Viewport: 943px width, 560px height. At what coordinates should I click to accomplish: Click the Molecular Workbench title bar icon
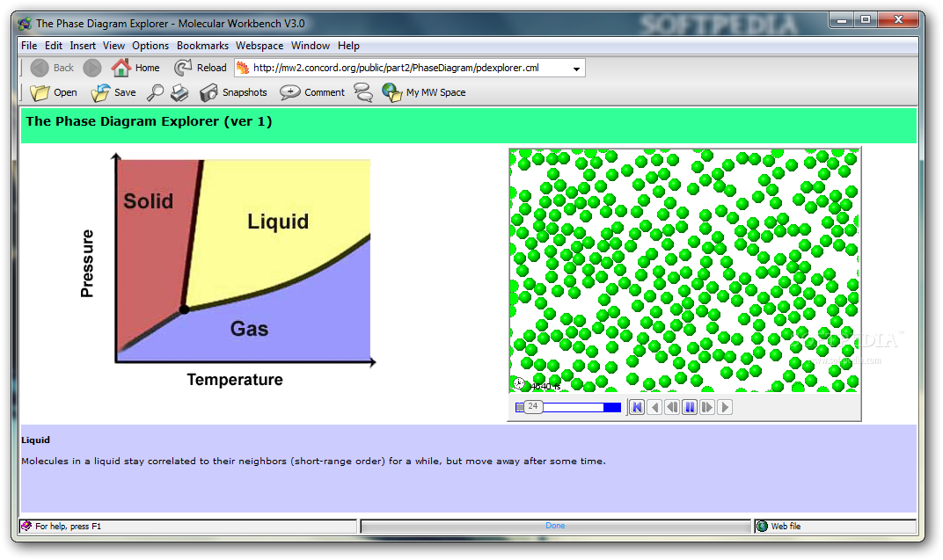pos(25,24)
